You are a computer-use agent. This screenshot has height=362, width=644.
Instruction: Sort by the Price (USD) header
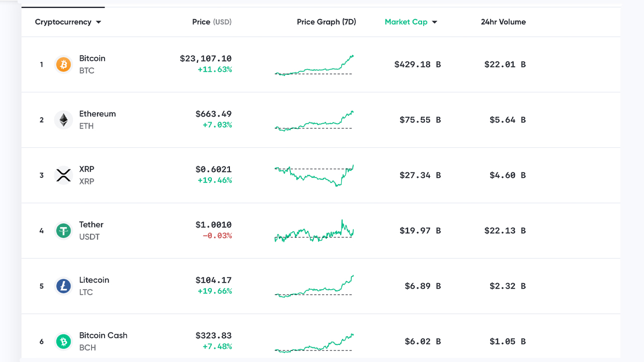(x=212, y=22)
